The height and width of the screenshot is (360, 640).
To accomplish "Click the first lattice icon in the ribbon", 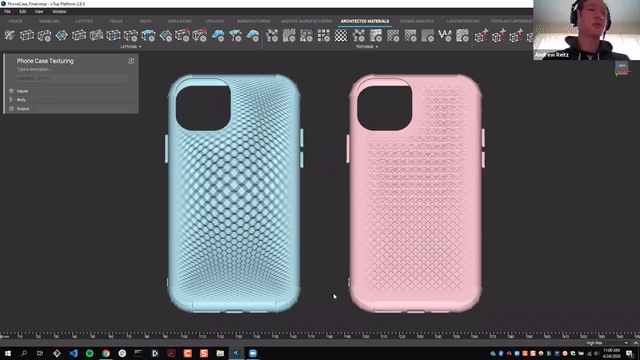I will [x=10, y=36].
